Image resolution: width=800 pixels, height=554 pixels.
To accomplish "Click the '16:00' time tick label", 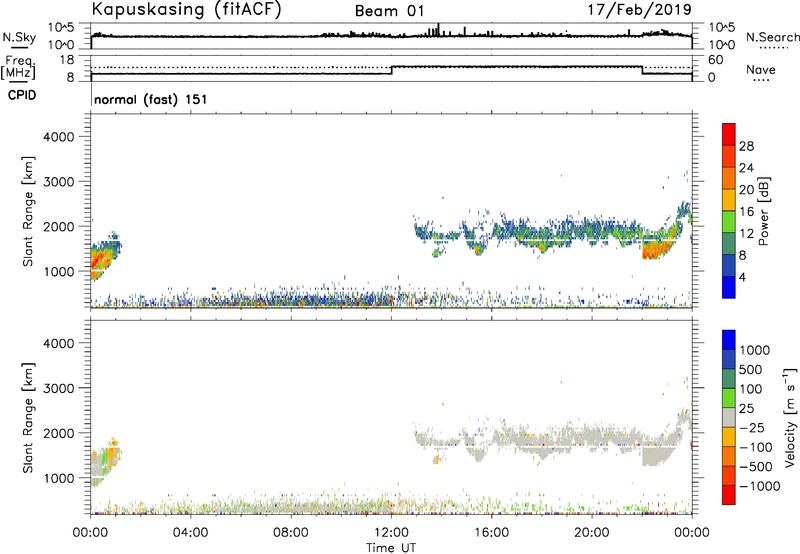I will (491, 533).
